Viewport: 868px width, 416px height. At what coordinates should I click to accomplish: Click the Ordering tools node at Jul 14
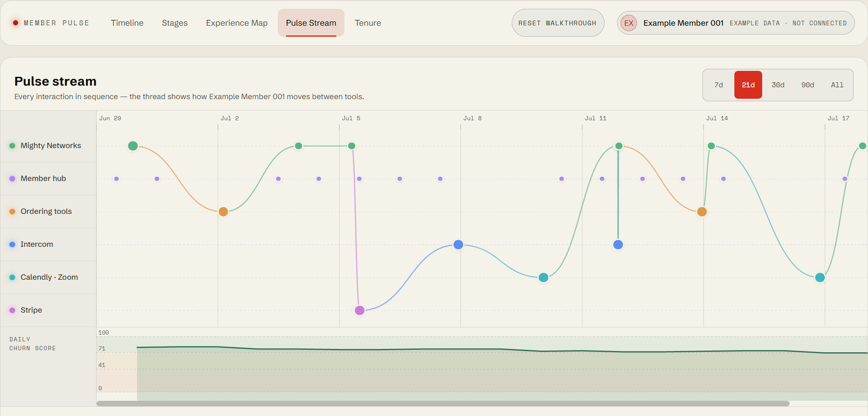click(x=702, y=212)
